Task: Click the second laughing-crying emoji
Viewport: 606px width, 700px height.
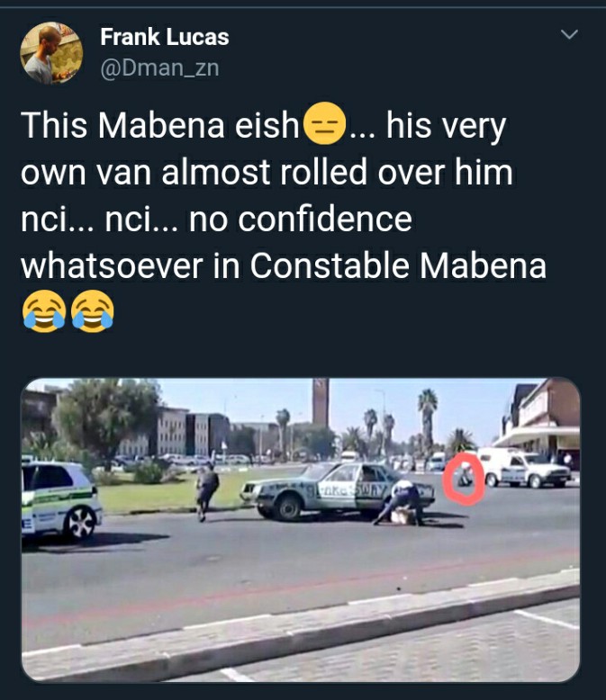Action: tap(93, 311)
